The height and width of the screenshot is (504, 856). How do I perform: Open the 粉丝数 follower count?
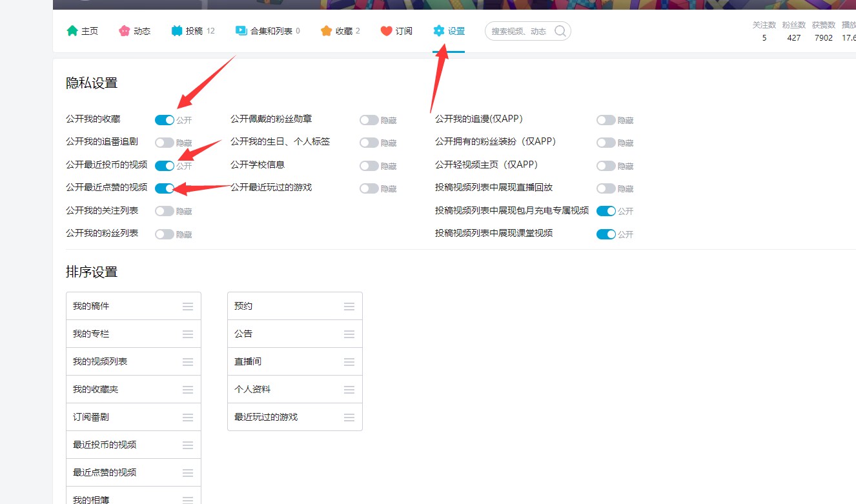click(793, 32)
